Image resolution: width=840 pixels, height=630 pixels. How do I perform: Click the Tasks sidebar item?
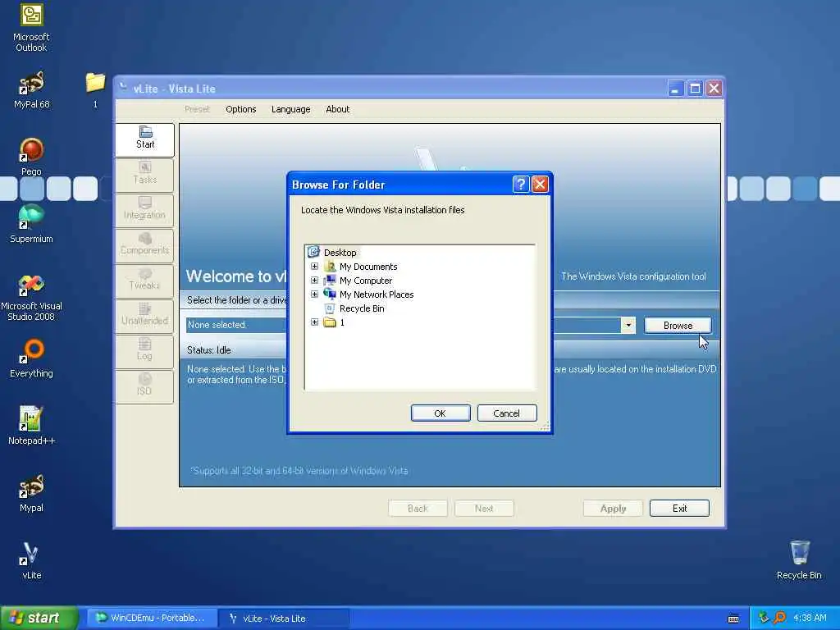click(x=144, y=174)
